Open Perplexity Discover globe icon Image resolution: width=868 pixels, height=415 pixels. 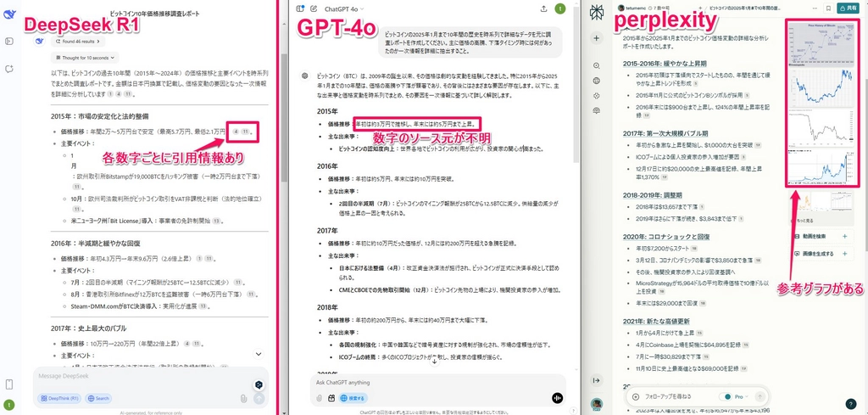596,81
